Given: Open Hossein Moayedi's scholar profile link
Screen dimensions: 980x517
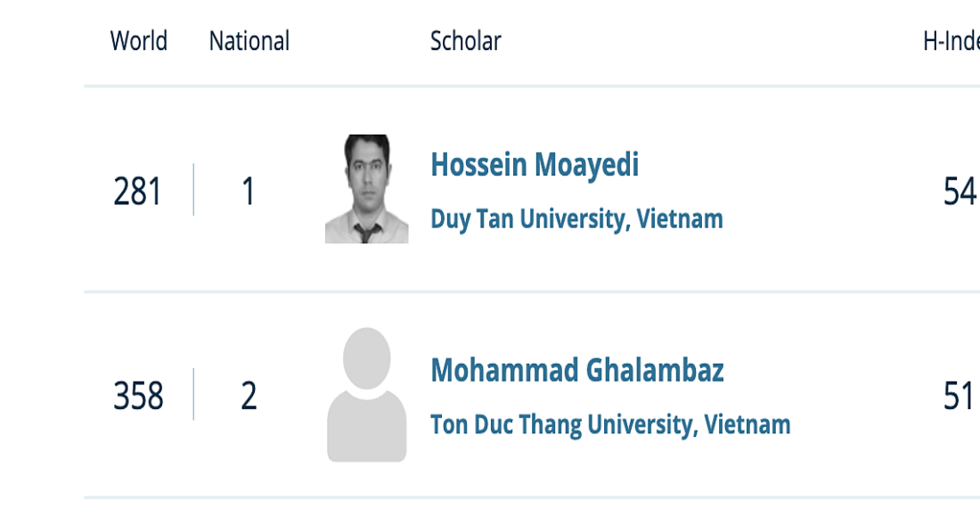Looking at the screenshot, I should click(x=535, y=165).
